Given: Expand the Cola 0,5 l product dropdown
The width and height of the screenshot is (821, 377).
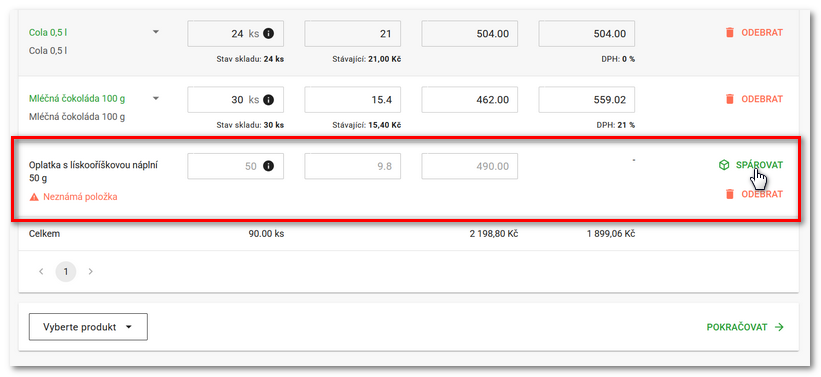Looking at the screenshot, I should (156, 32).
